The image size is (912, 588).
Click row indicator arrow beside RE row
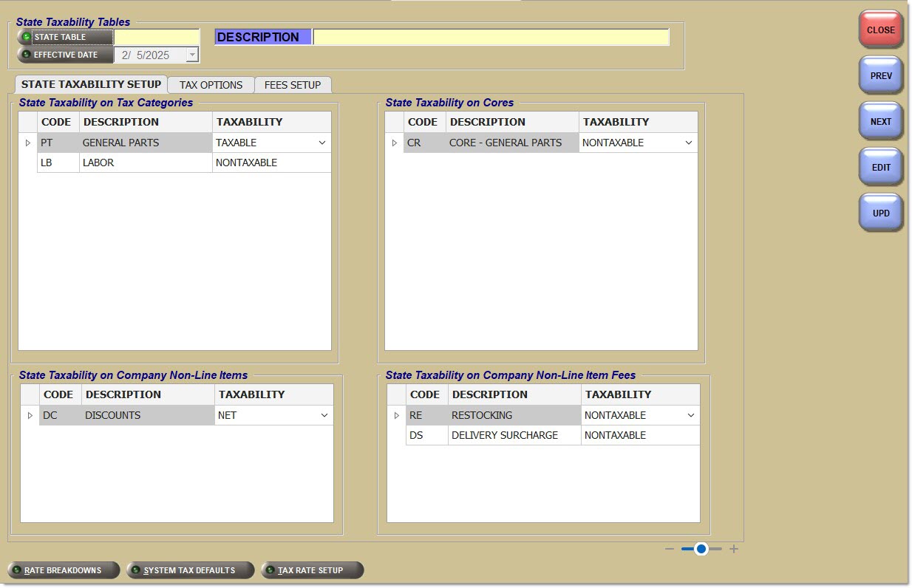(397, 415)
